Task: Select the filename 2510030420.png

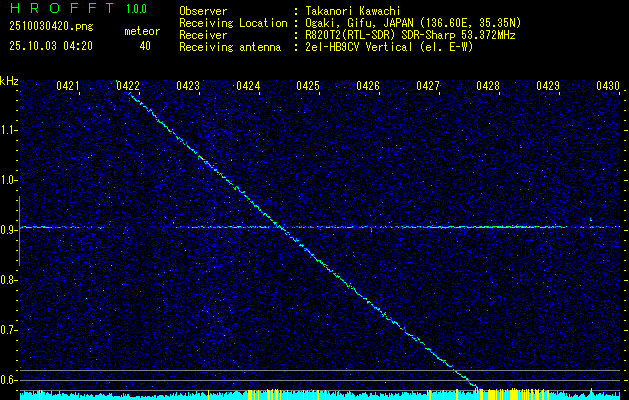Action: [x=51, y=27]
